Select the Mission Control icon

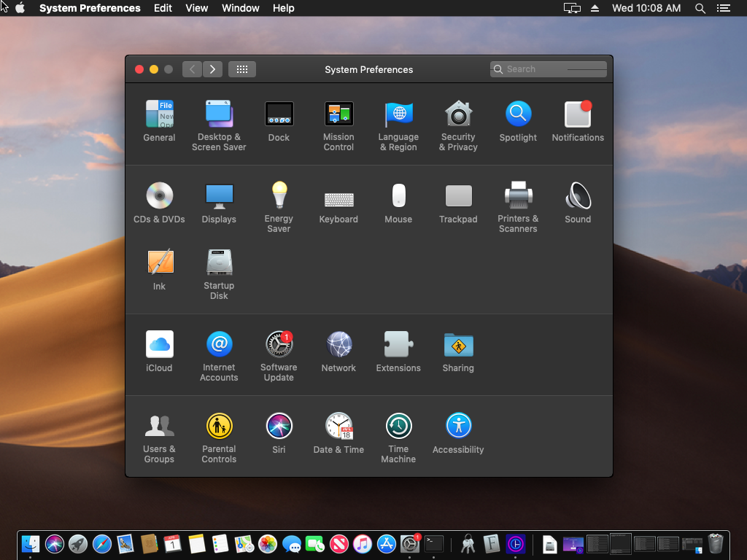pyautogui.click(x=338, y=114)
